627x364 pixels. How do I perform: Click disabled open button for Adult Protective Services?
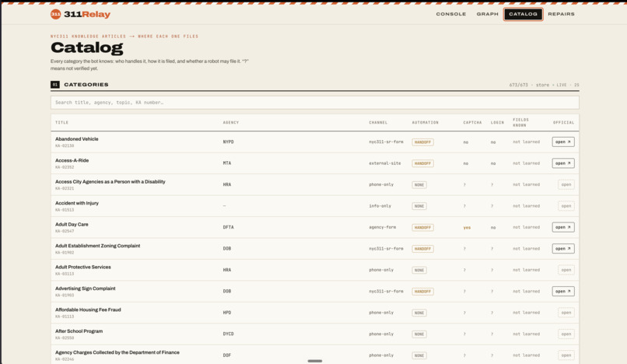point(566,270)
